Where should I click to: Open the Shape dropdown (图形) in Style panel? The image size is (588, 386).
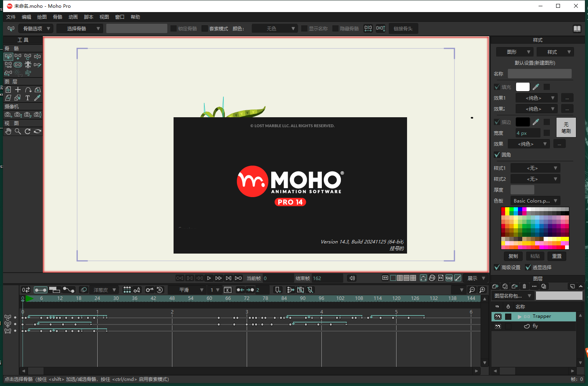click(514, 52)
